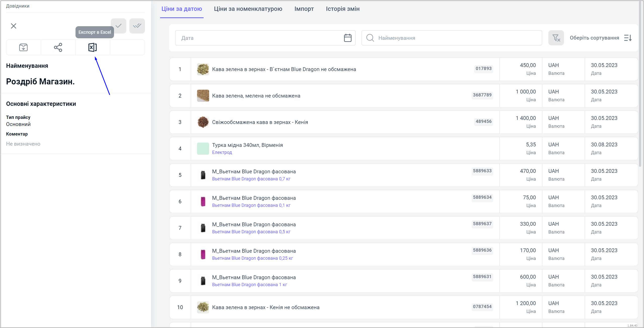Screen dimensions: 644x328
Task: Click the share icon in left panel
Action: click(58, 47)
